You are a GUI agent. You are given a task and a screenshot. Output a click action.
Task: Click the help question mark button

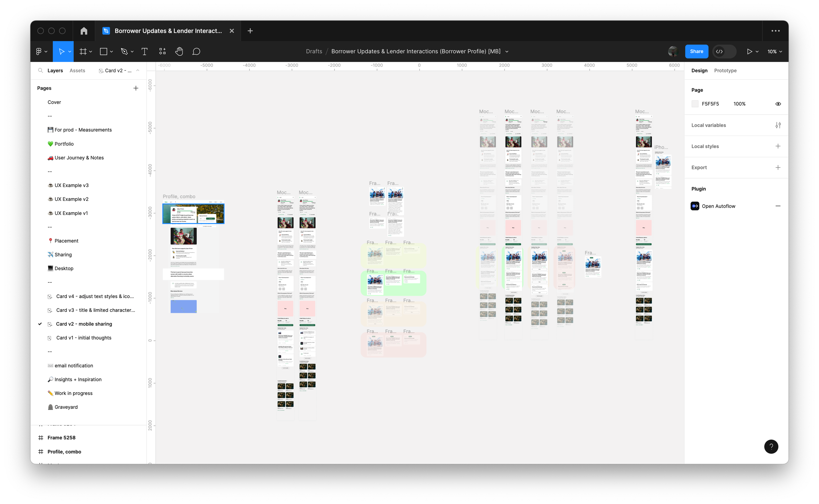pyautogui.click(x=771, y=447)
